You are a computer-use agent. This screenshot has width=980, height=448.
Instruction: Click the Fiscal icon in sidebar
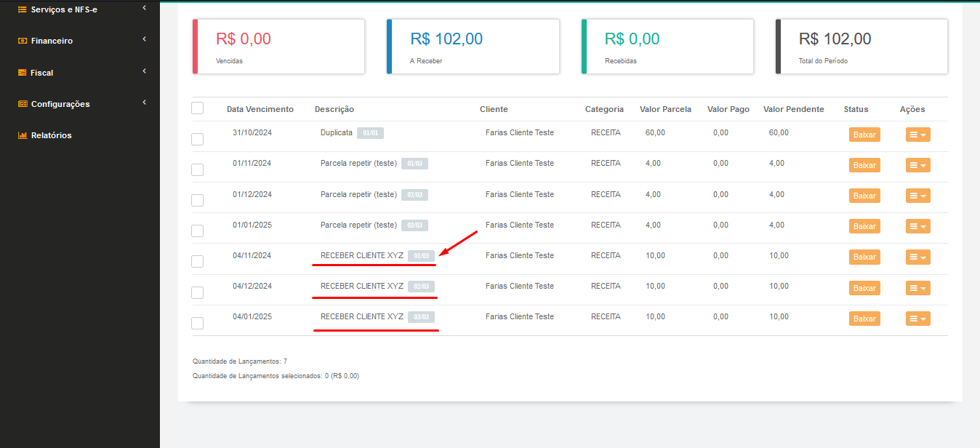23,73
